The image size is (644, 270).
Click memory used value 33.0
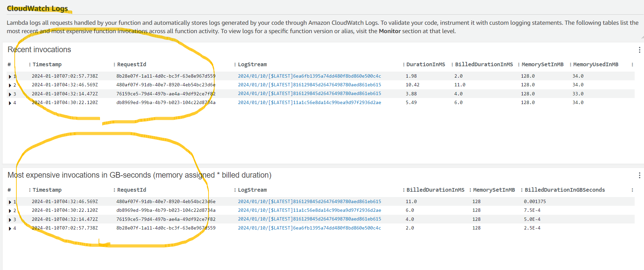click(x=578, y=94)
